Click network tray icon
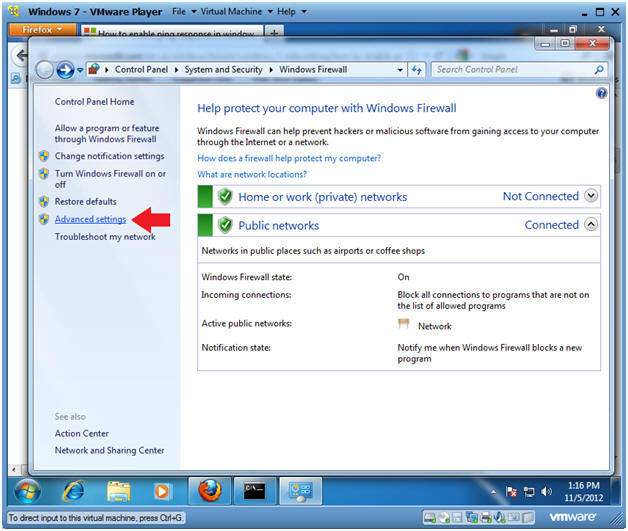Viewport: 628px width, 531px height. pyautogui.click(x=529, y=492)
